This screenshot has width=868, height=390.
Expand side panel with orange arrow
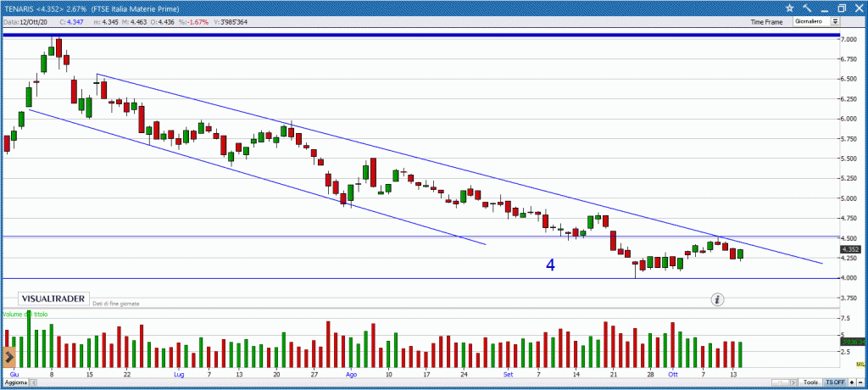[x=9, y=356]
